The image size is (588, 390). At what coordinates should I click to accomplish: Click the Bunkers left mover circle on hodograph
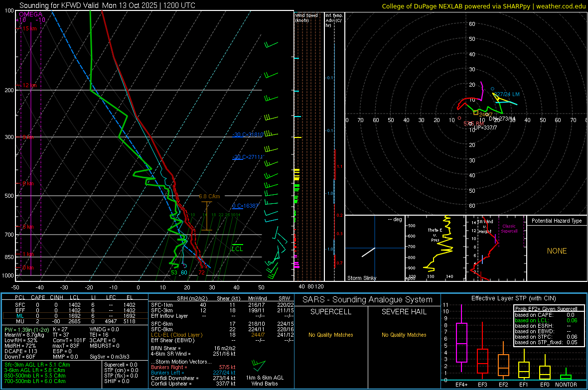[x=492, y=89]
